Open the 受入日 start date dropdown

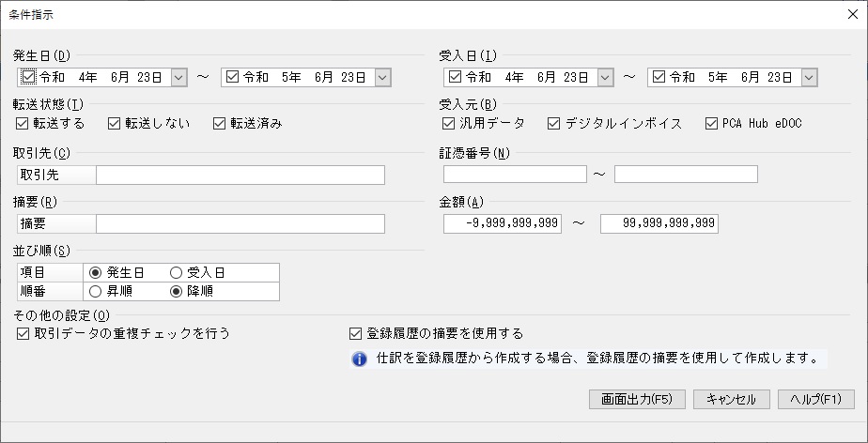click(x=605, y=77)
